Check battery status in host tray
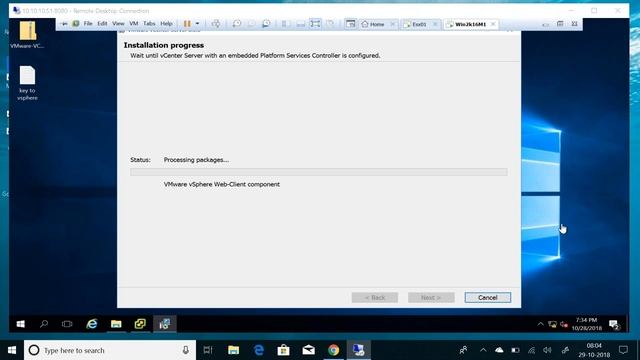The height and width of the screenshot is (360, 640). 515,350
